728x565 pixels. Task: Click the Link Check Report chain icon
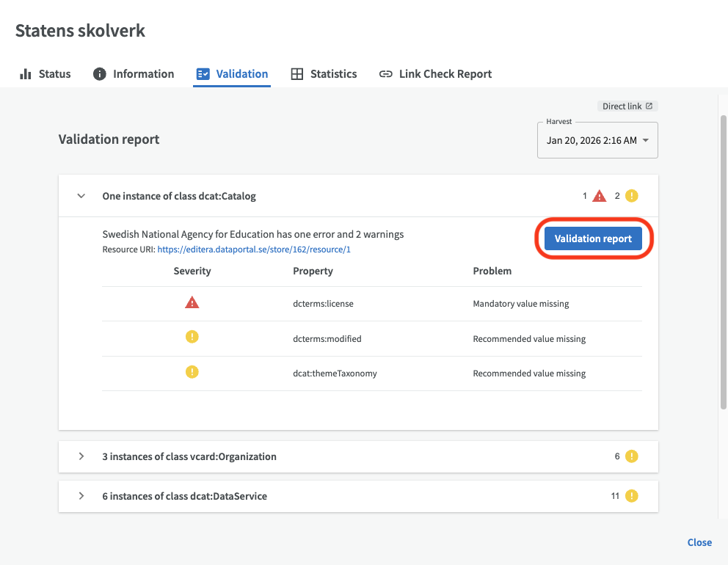[385, 74]
